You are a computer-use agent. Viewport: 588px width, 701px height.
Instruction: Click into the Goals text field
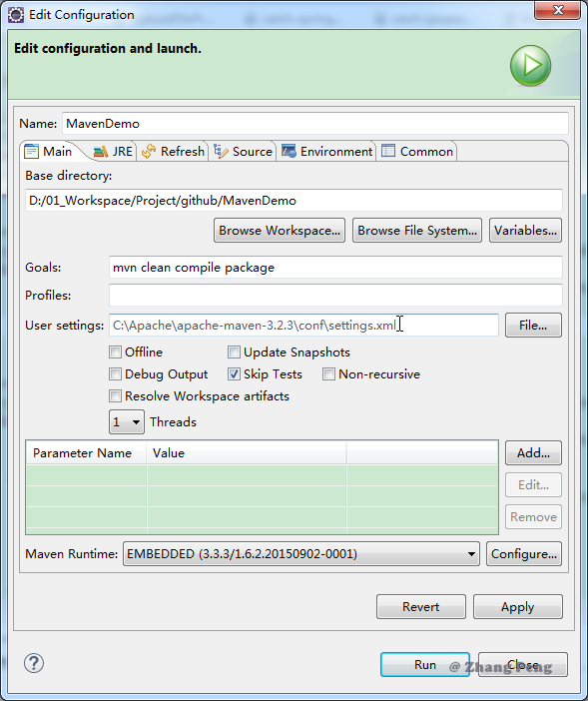pyautogui.click(x=335, y=268)
